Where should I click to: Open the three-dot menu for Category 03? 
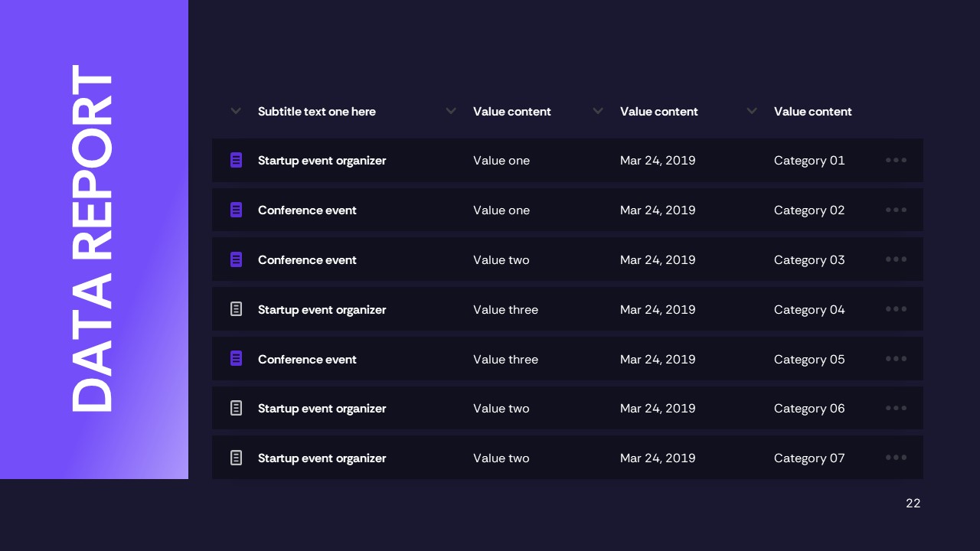(896, 259)
